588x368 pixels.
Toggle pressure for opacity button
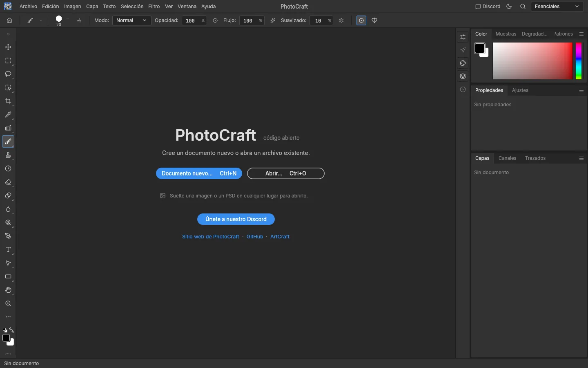215,20
